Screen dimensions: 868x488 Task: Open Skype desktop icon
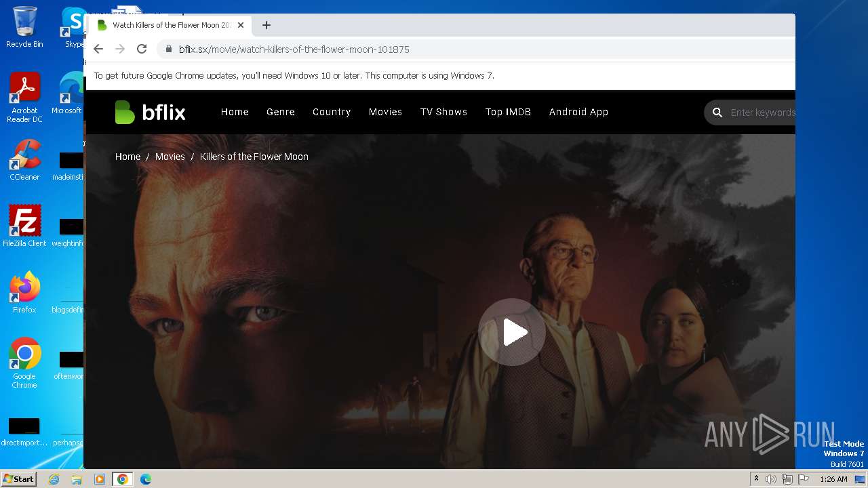[73, 27]
